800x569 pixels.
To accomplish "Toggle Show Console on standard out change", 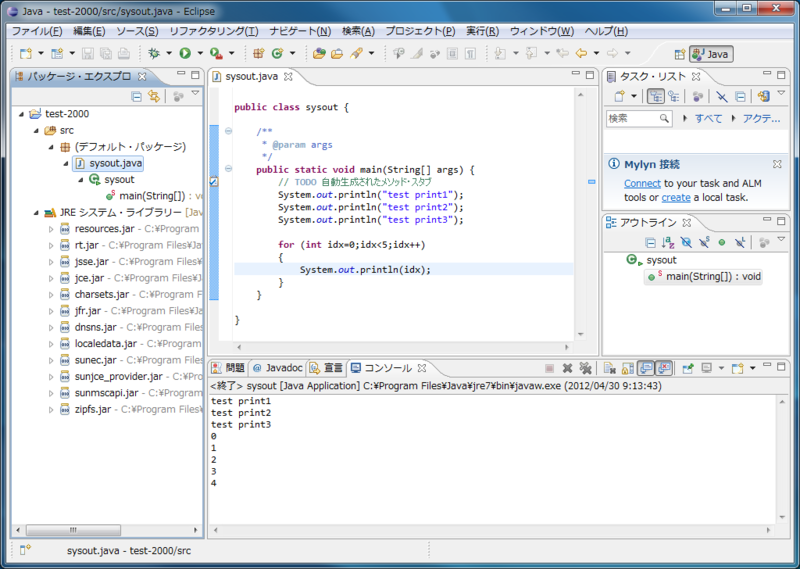I will tap(646, 368).
